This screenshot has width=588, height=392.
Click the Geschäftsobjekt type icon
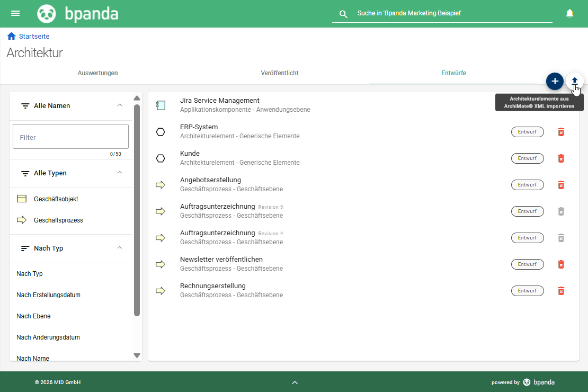(x=22, y=199)
